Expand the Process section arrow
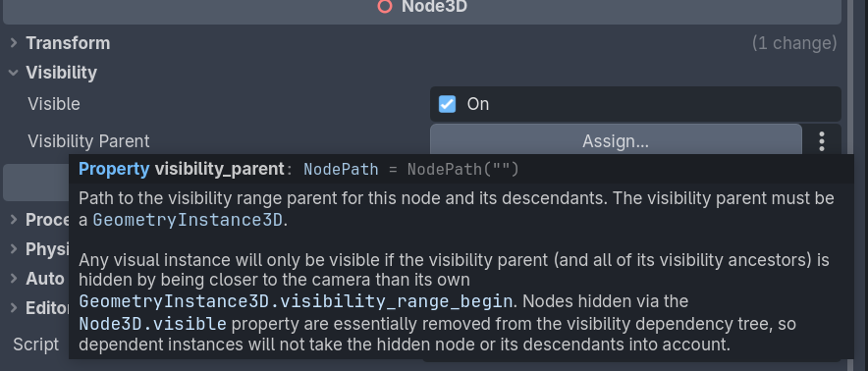Screen dimensions: 868x371 click(14, 220)
